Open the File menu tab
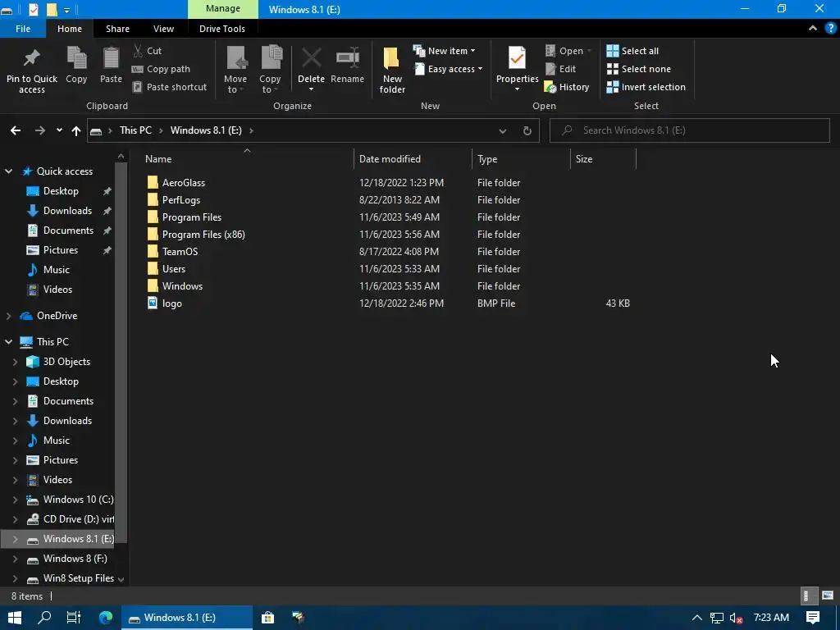 [23, 29]
